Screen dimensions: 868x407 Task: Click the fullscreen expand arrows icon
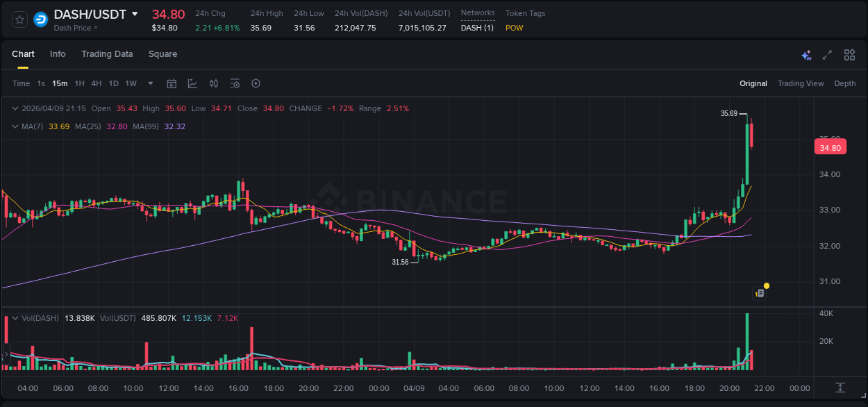827,54
